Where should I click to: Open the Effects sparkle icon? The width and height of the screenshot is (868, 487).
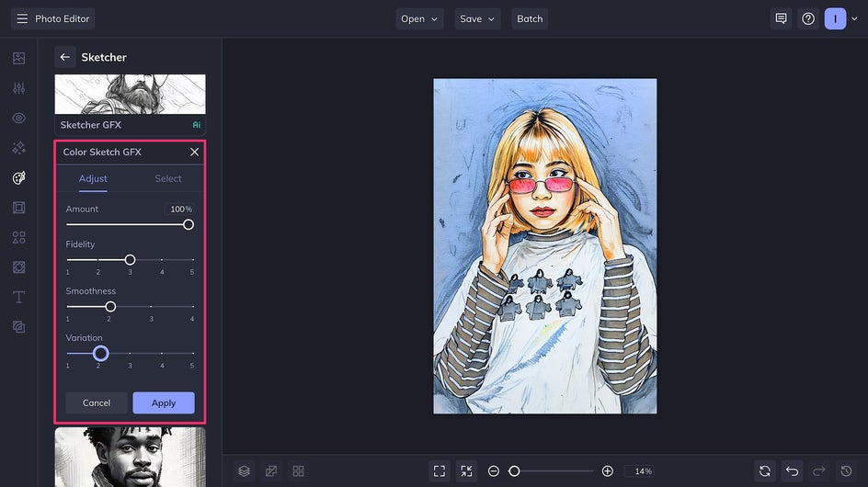point(18,148)
